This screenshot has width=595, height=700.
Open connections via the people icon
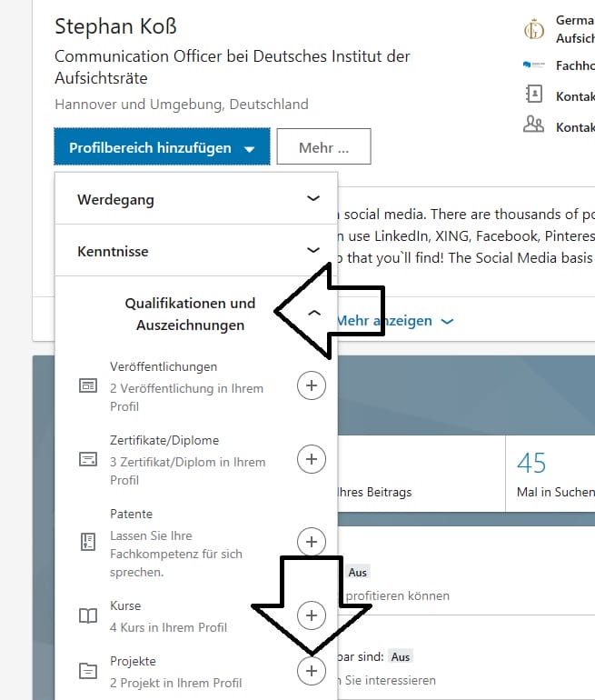pos(534,125)
